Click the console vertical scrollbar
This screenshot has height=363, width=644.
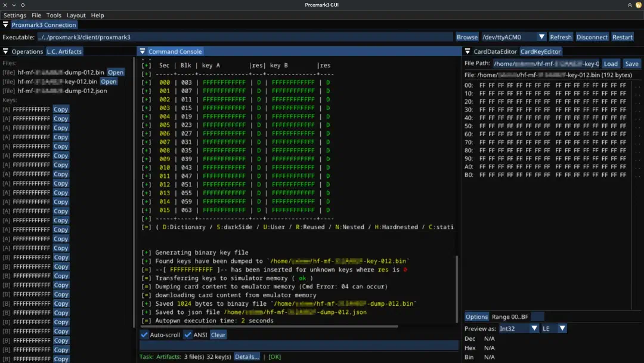click(457, 289)
